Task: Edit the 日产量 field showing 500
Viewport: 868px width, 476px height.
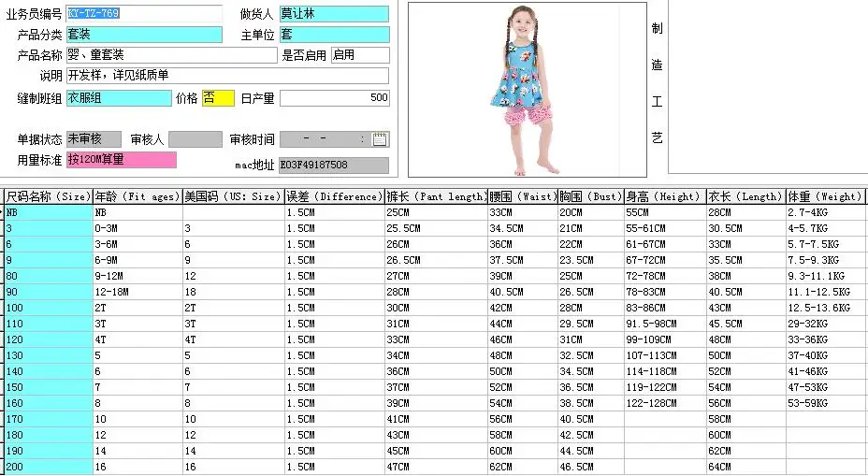Action: click(x=334, y=98)
